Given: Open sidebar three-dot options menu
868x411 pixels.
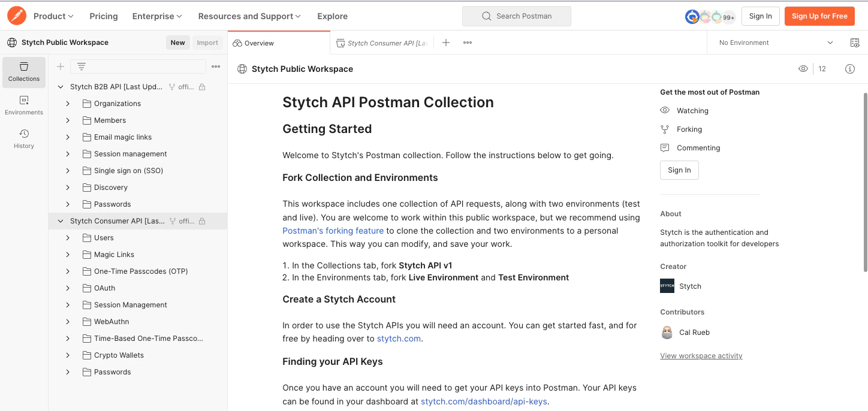Looking at the screenshot, I should (216, 67).
